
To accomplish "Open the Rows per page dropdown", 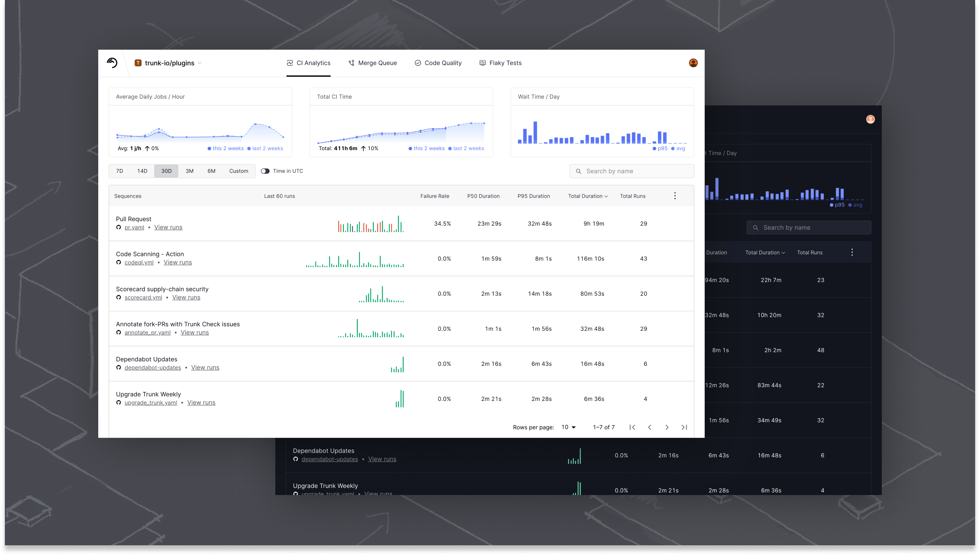I will tap(569, 427).
